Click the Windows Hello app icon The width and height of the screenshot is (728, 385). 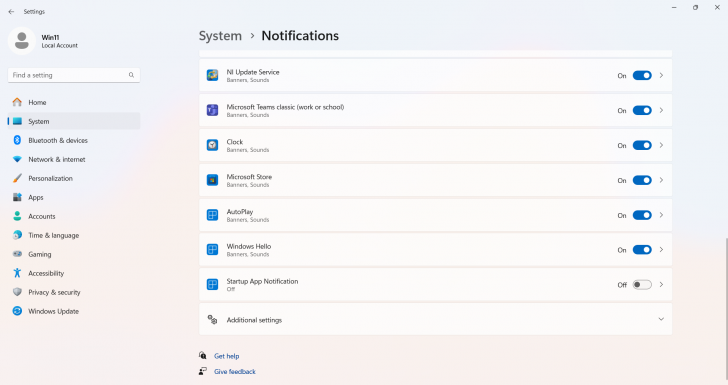tap(212, 250)
